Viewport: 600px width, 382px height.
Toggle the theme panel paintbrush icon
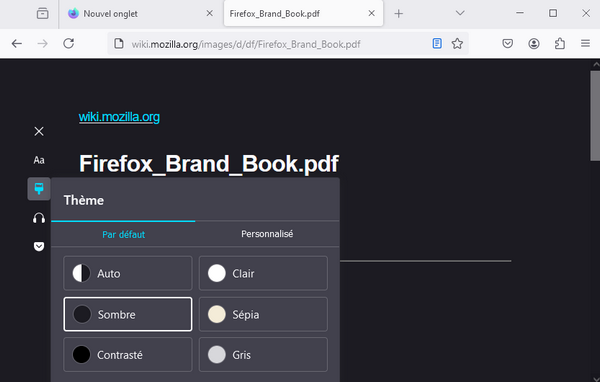pos(39,189)
